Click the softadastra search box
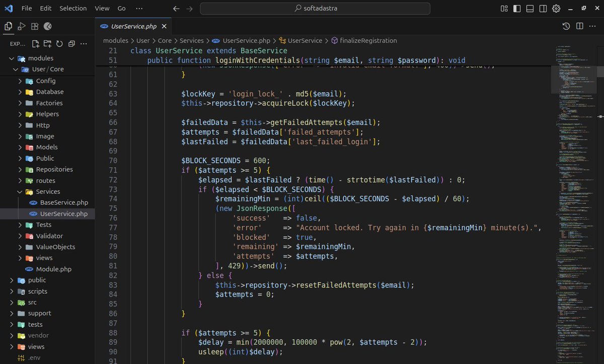 tap(315, 9)
